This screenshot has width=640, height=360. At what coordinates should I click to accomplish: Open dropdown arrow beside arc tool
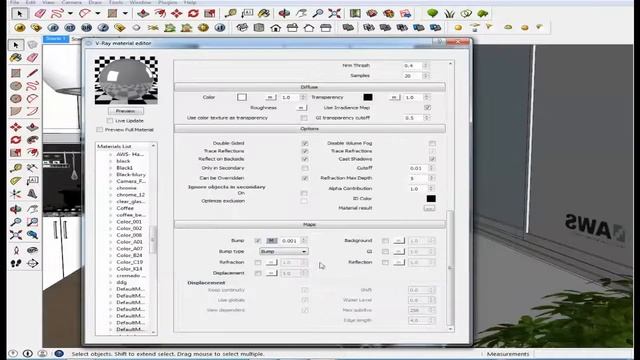[x=98, y=13]
